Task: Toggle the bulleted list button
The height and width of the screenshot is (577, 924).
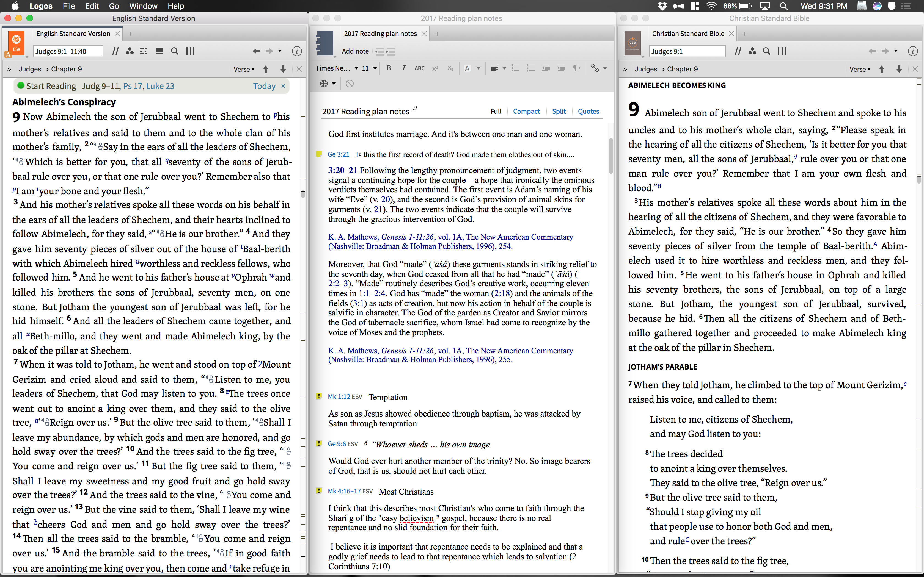Action: click(515, 68)
